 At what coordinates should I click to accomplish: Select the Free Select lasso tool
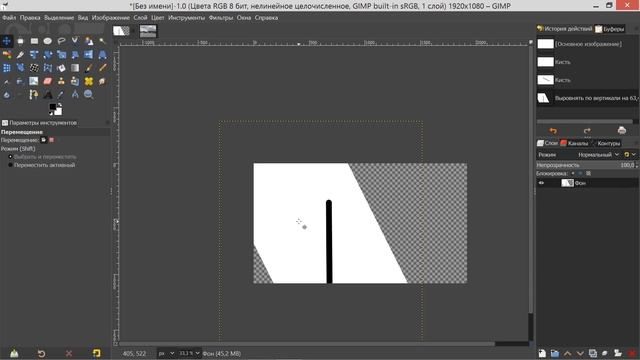coord(61,41)
